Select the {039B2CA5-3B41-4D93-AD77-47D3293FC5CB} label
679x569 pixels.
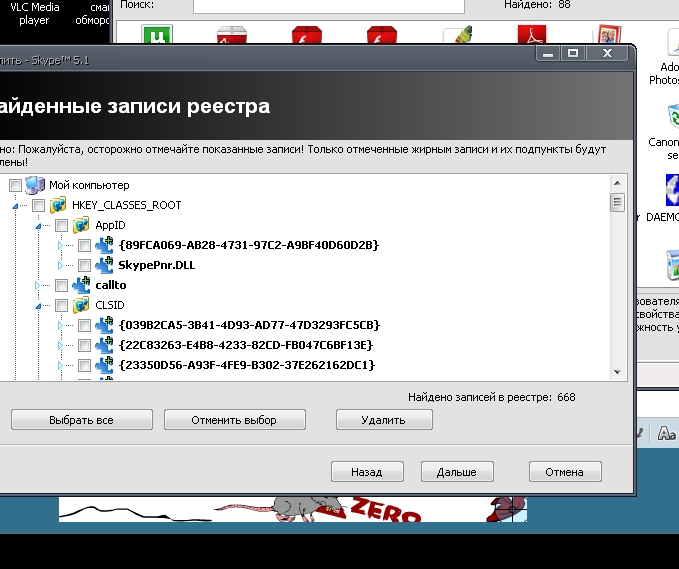(249, 325)
